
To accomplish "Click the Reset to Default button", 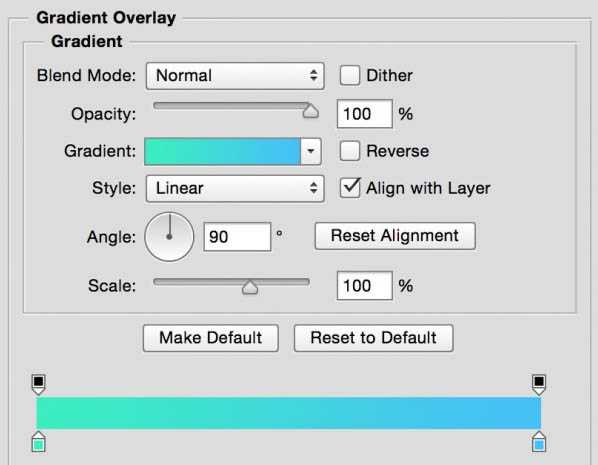I will tap(373, 338).
